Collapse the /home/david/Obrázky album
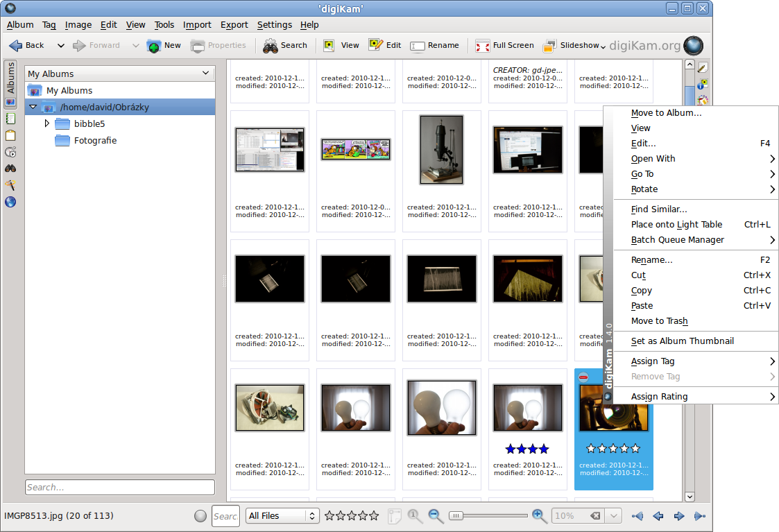The image size is (779, 532). (x=33, y=107)
